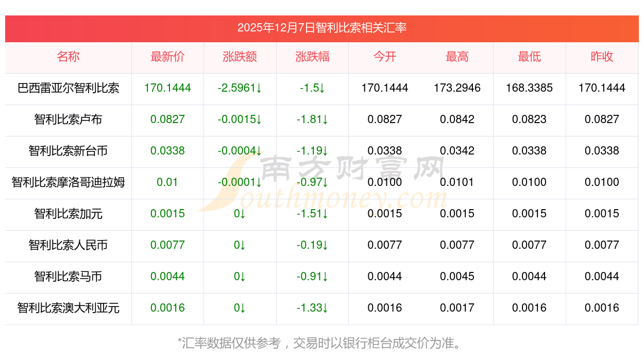This screenshot has width=644, height=359.
Task: Select the 智利比索摩洛哥迪拉姆 row name
Action: click(x=68, y=182)
